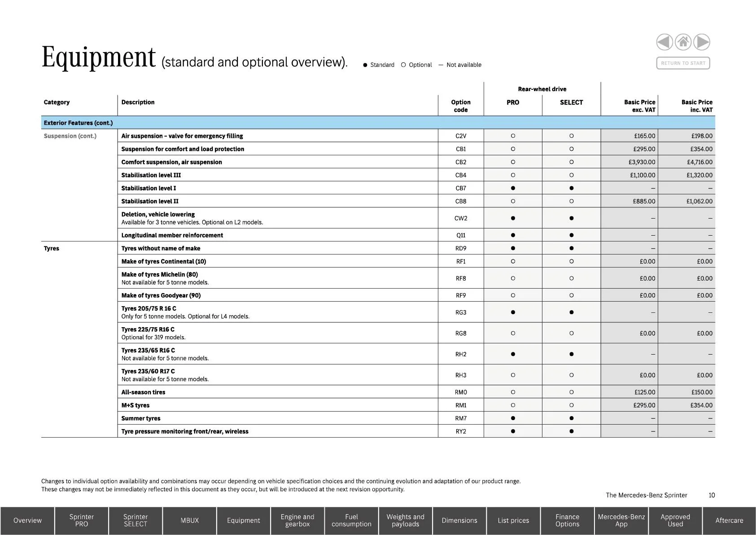Select 'Tyres 205/75 R 16 C' text
This screenshot has height=535, width=756.
(x=149, y=309)
